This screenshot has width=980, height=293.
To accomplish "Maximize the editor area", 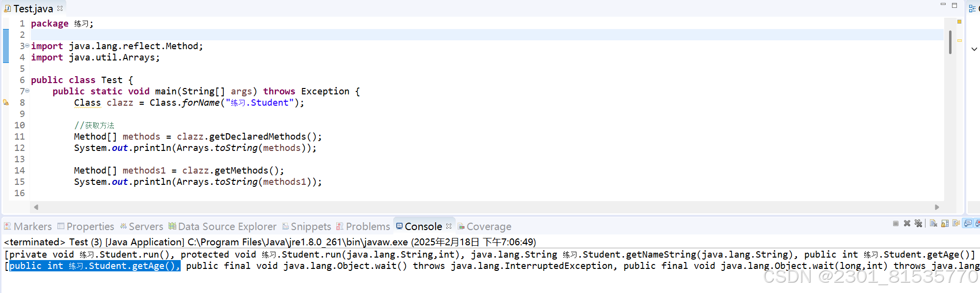I will [954, 4].
